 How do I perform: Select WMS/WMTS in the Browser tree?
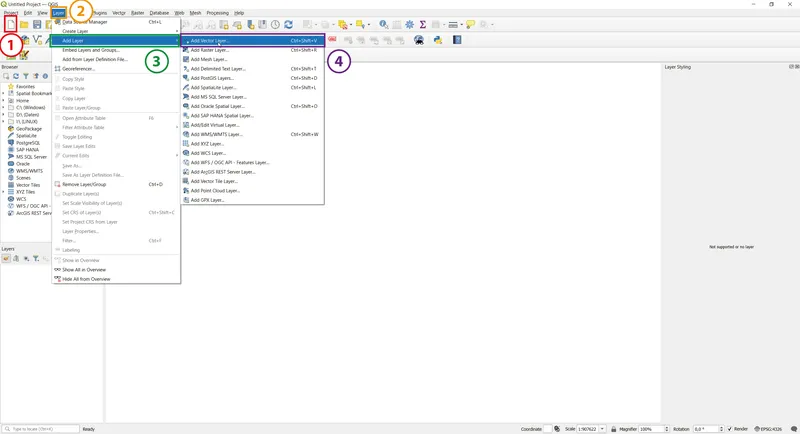click(29, 171)
